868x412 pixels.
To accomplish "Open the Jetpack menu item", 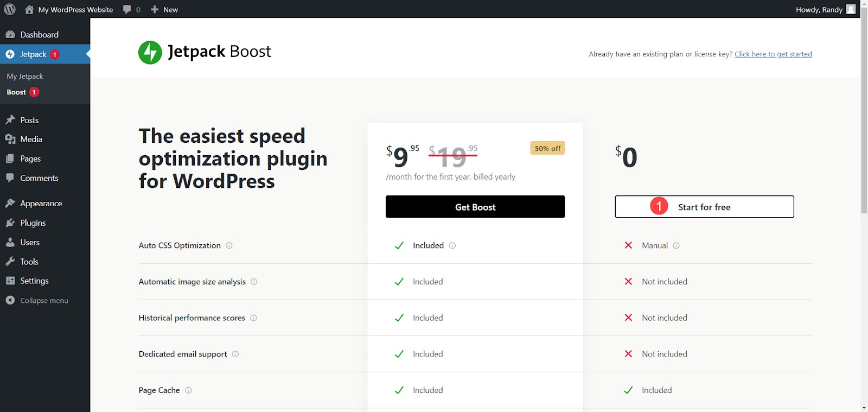I will (x=45, y=54).
